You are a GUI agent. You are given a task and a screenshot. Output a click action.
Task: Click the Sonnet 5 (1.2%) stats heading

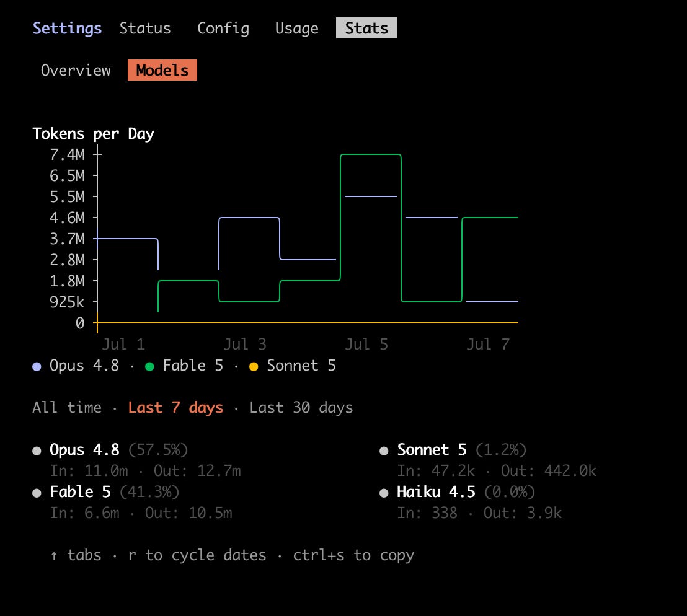[x=462, y=450]
